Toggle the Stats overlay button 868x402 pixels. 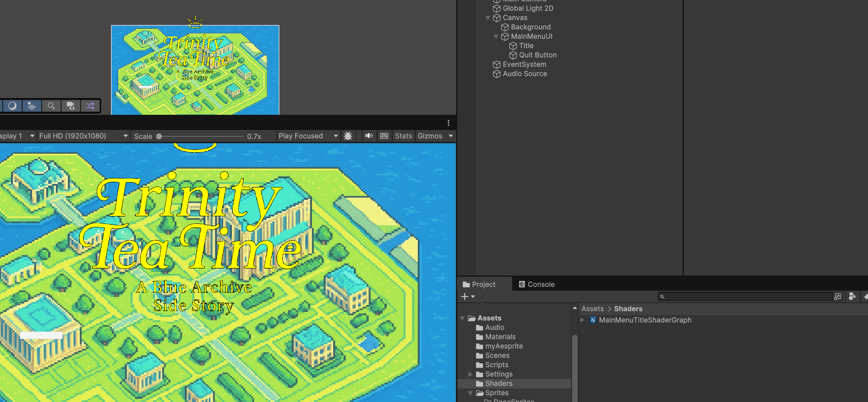point(403,136)
